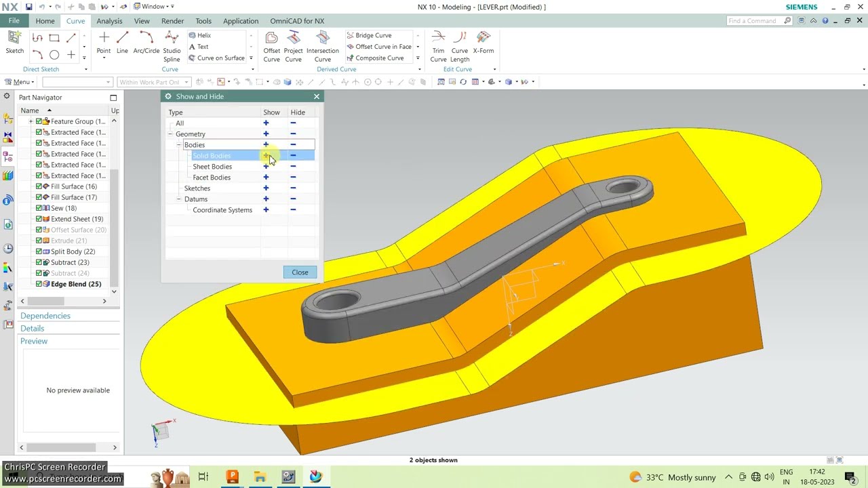Toggle Extrude (21) checkbox

pyautogui.click(x=39, y=241)
